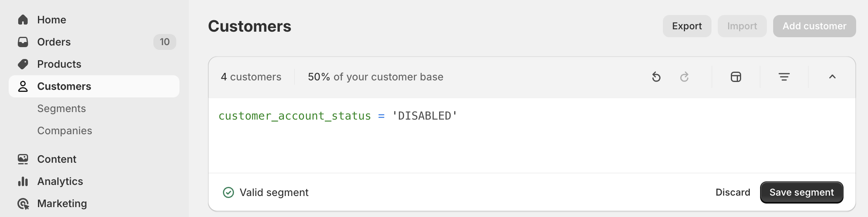Click the Orders inbox icon
This screenshot has height=217, width=868.
pos(23,42)
